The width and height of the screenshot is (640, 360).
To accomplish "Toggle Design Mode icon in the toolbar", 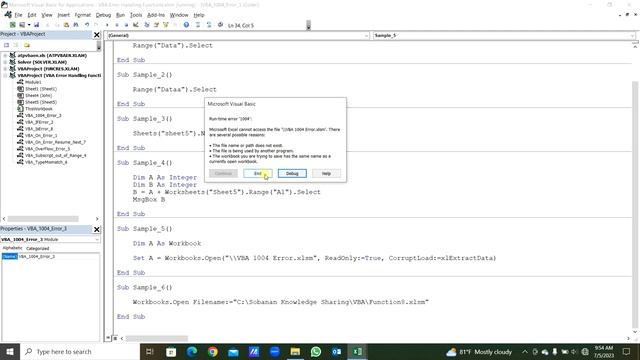I will pos(136,25).
